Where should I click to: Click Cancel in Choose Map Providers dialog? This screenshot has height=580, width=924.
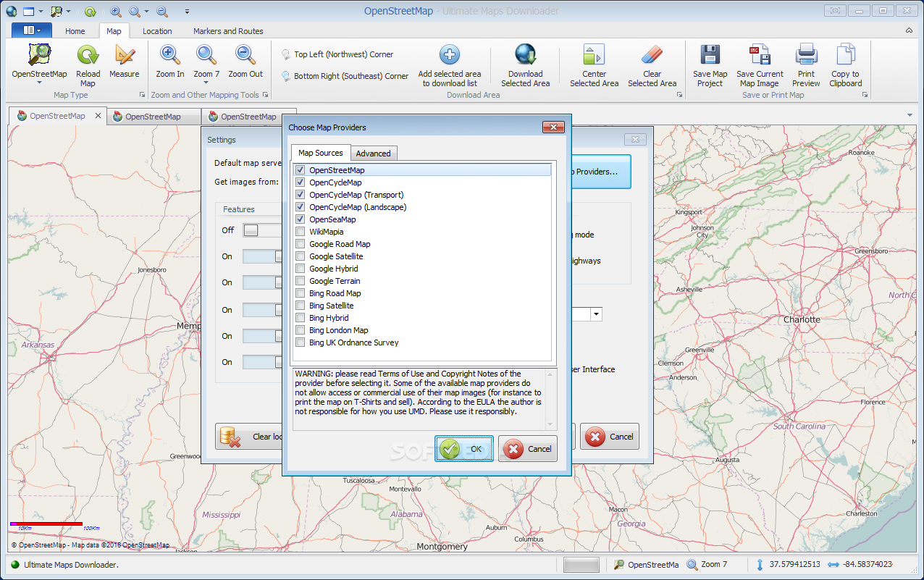coord(528,449)
